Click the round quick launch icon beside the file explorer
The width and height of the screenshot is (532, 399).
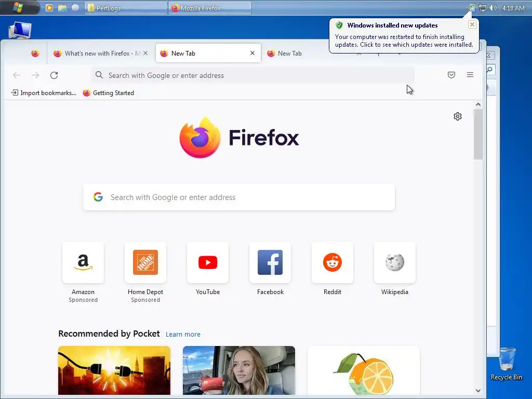pos(75,8)
